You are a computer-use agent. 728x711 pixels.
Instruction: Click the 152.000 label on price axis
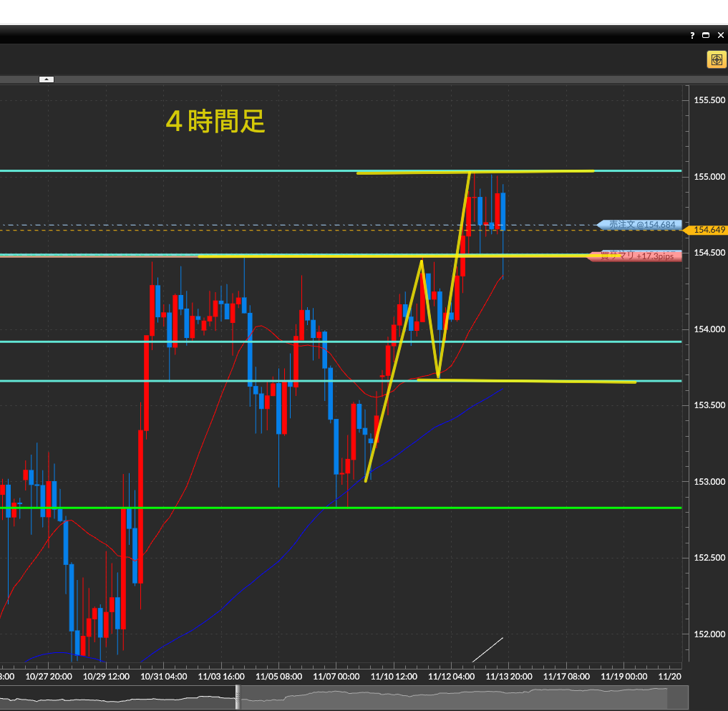[709, 634]
